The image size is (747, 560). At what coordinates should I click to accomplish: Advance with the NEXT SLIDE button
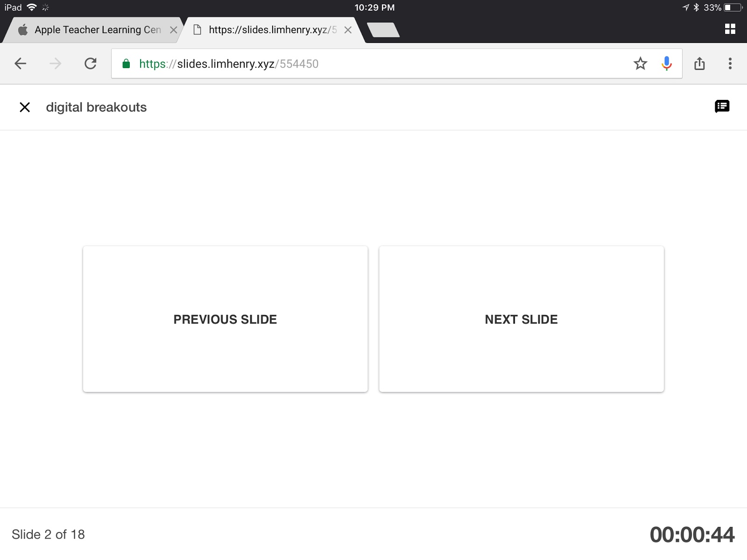tap(521, 319)
